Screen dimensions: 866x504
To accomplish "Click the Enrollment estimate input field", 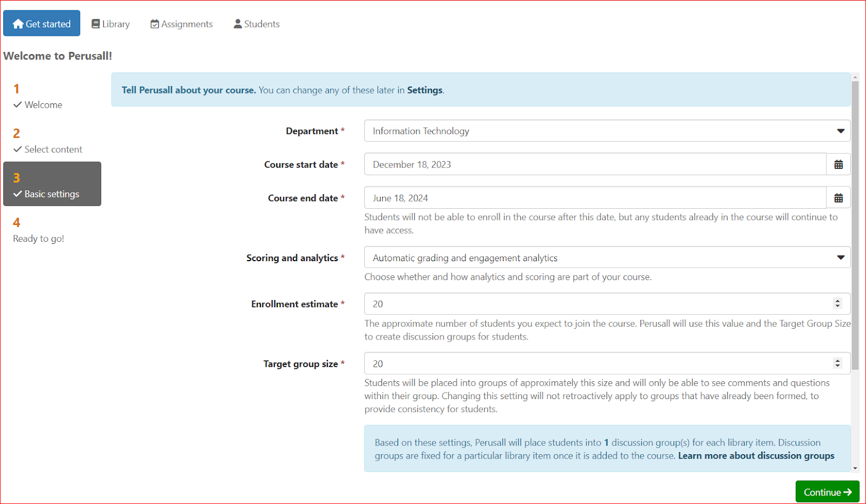I will click(x=607, y=304).
